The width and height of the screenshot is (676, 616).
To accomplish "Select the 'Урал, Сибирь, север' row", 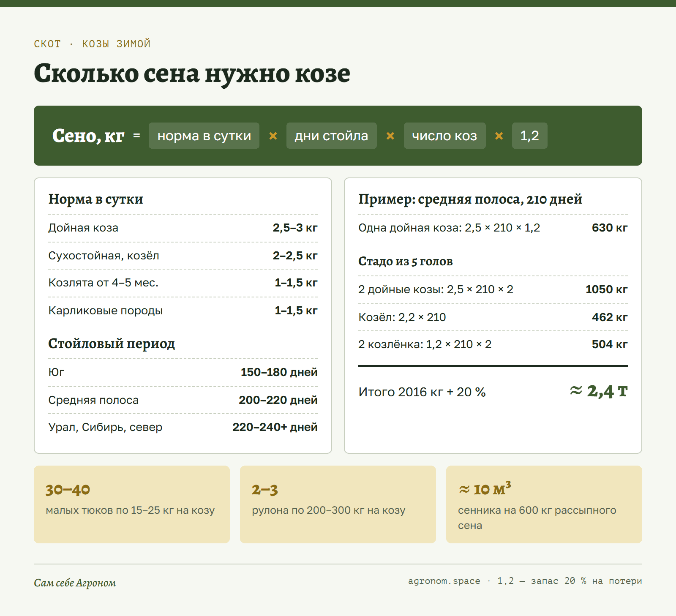I will pos(183,427).
